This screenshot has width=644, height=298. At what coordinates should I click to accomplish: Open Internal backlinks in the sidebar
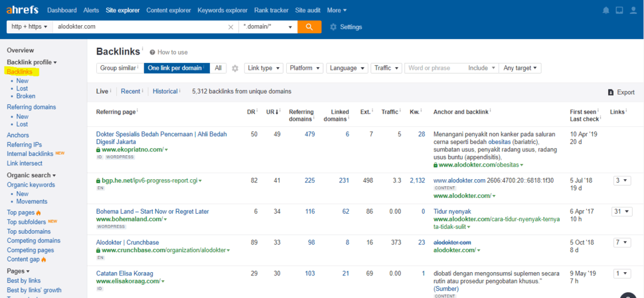pyautogui.click(x=30, y=154)
